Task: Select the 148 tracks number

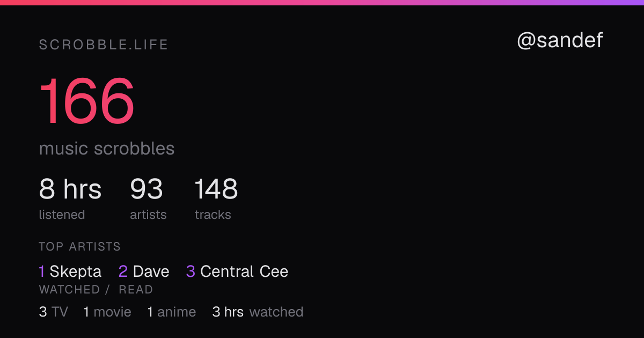Action: pos(216,189)
